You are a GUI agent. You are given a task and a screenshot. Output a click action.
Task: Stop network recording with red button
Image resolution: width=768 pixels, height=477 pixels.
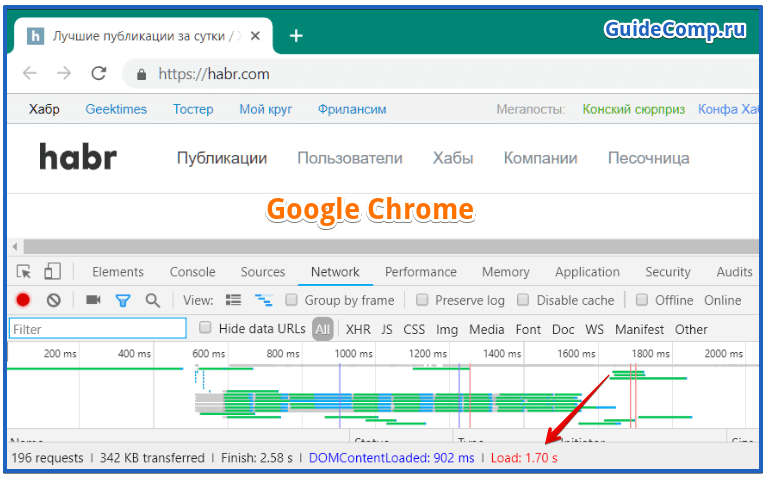(x=23, y=300)
